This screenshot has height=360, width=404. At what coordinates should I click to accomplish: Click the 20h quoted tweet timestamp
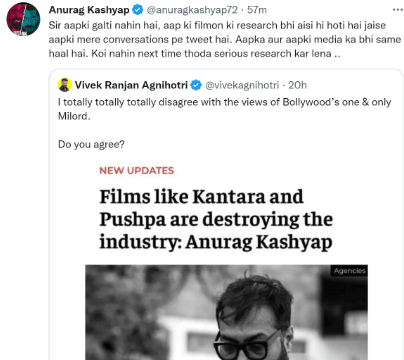[x=297, y=85]
